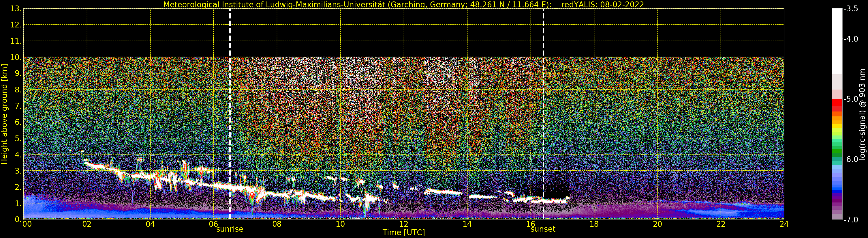
Task: Click the time axis tick '18'
Action: click(x=594, y=224)
